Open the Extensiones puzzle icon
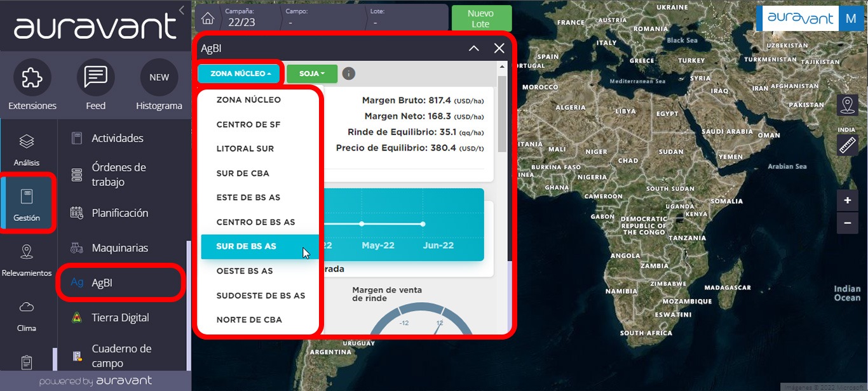 pos(32,77)
